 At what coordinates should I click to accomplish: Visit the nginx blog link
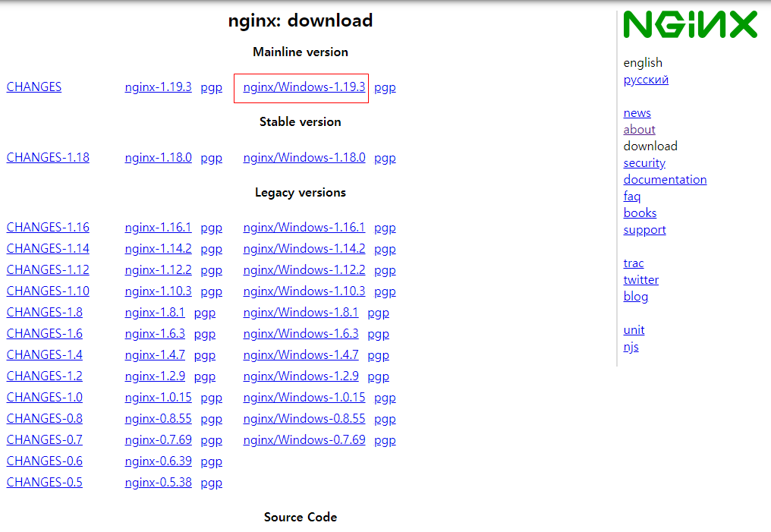(635, 297)
